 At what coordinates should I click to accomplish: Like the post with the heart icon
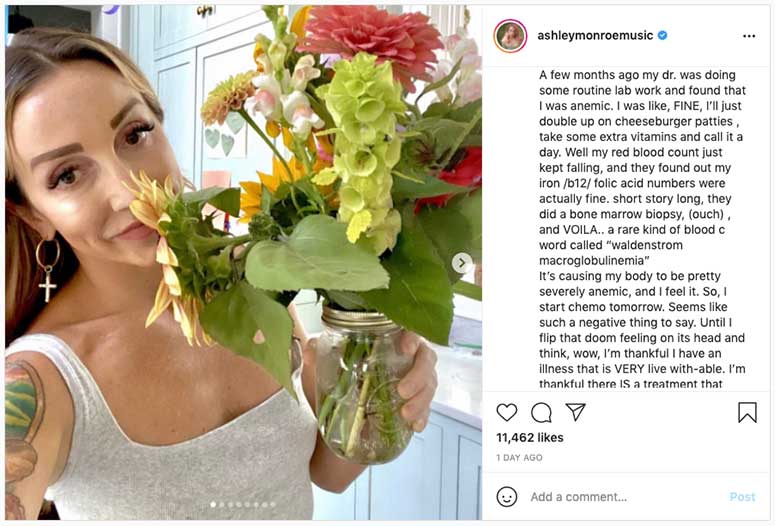[507, 412]
